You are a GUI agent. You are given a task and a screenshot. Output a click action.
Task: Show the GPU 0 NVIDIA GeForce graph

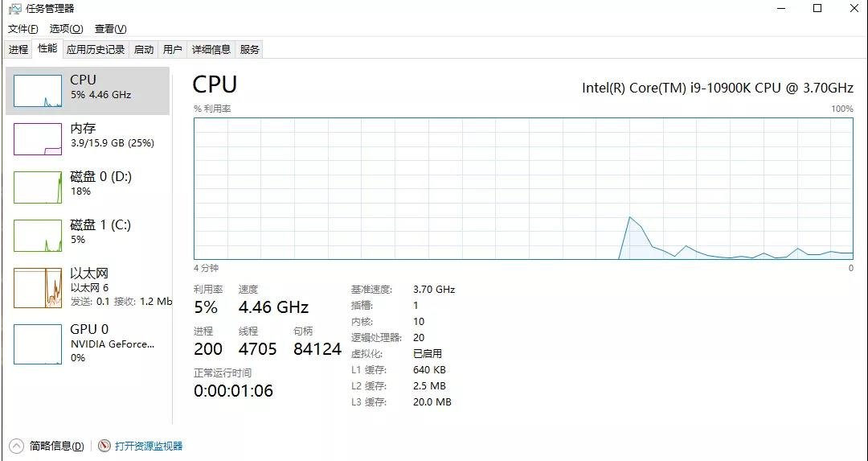[38, 344]
